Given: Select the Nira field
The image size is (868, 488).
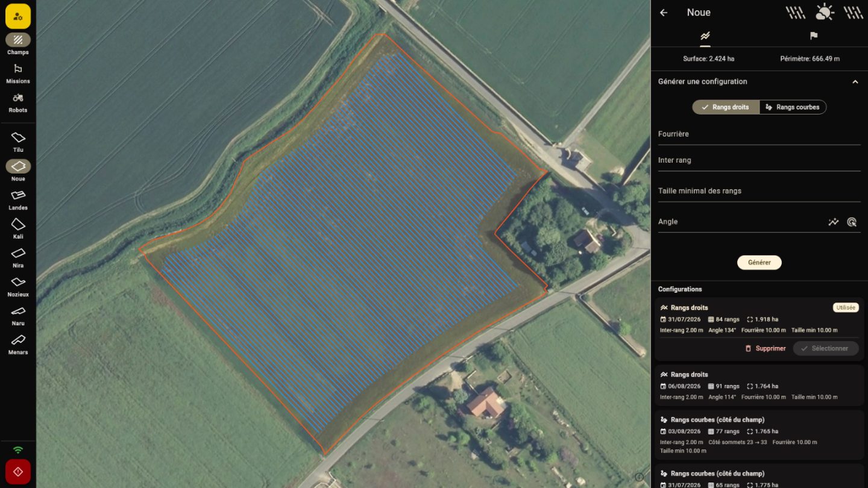Looking at the screenshot, I should coord(18,258).
